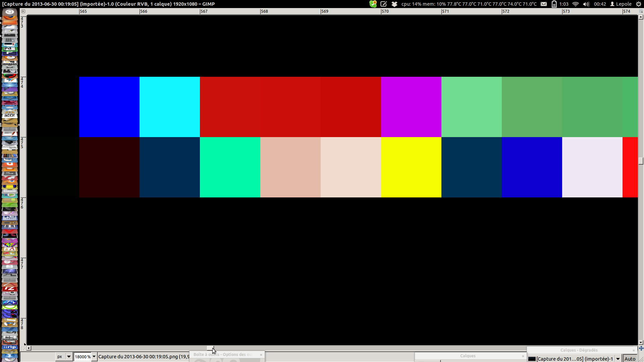Image resolution: width=644 pixels, height=362 pixels.
Task: Open the Wi-Fi network indicator
Action: click(576, 4)
